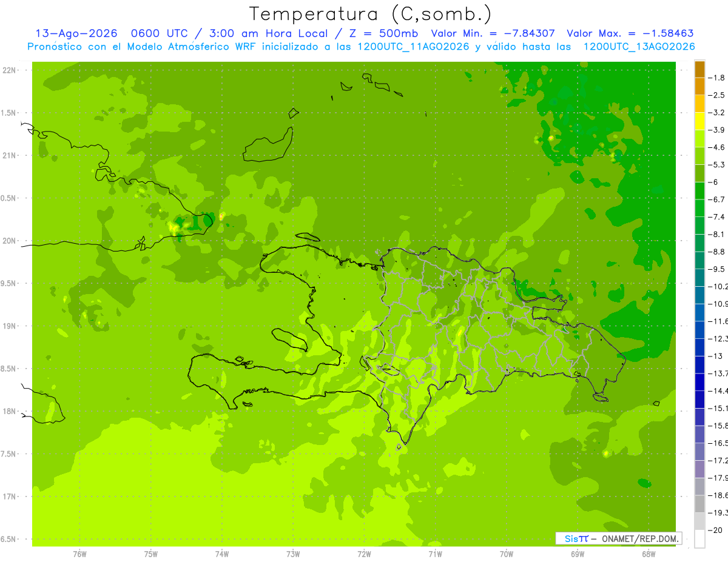Pick the teal swatch between -9.5 and -10.2
The image size is (728, 562).
pyautogui.click(x=699, y=278)
